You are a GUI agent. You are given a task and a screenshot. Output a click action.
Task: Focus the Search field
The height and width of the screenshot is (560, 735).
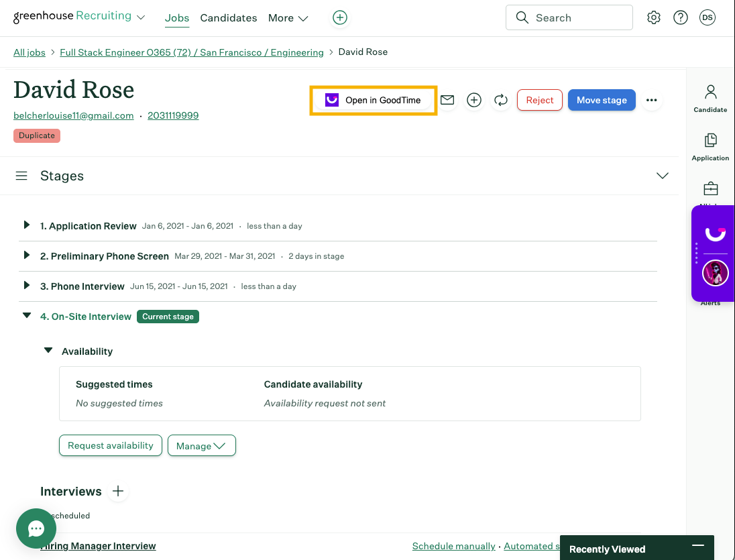pyautogui.click(x=569, y=18)
